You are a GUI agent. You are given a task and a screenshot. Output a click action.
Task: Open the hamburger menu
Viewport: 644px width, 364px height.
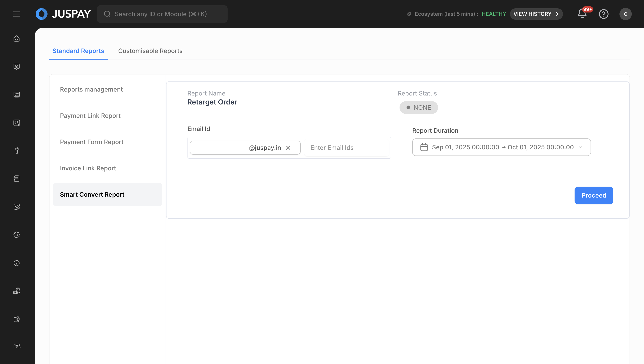point(16,14)
